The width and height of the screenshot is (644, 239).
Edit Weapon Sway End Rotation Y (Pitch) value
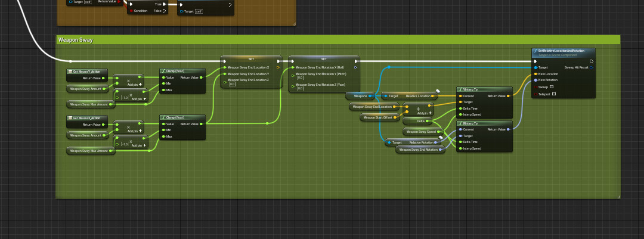tap(300, 77)
